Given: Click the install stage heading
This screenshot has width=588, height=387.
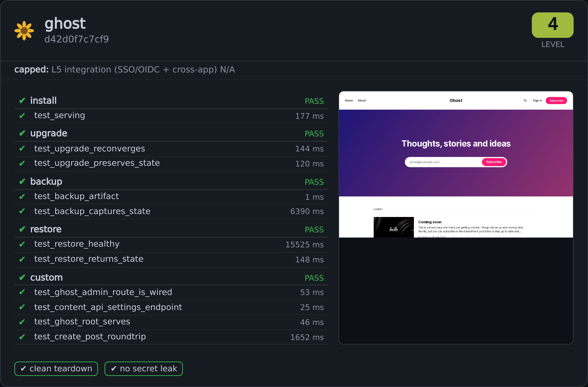Looking at the screenshot, I should point(43,101).
